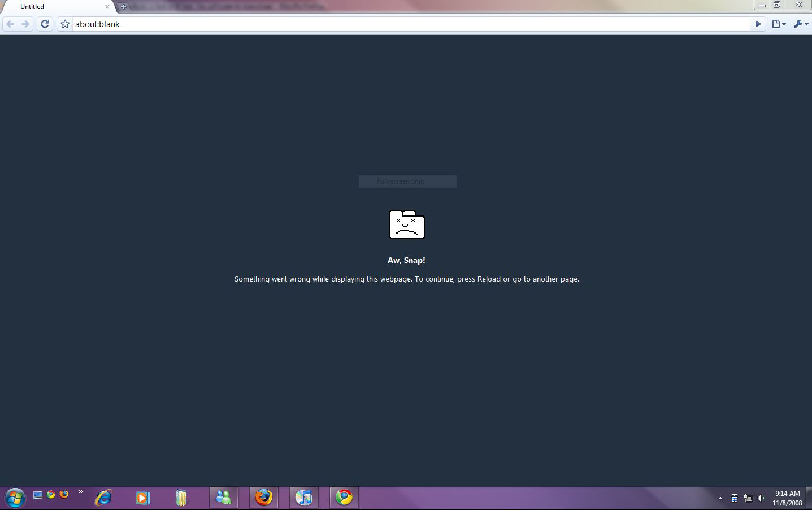Expand the Quick Launch overflow chevron
The width and height of the screenshot is (812, 510).
point(81,492)
